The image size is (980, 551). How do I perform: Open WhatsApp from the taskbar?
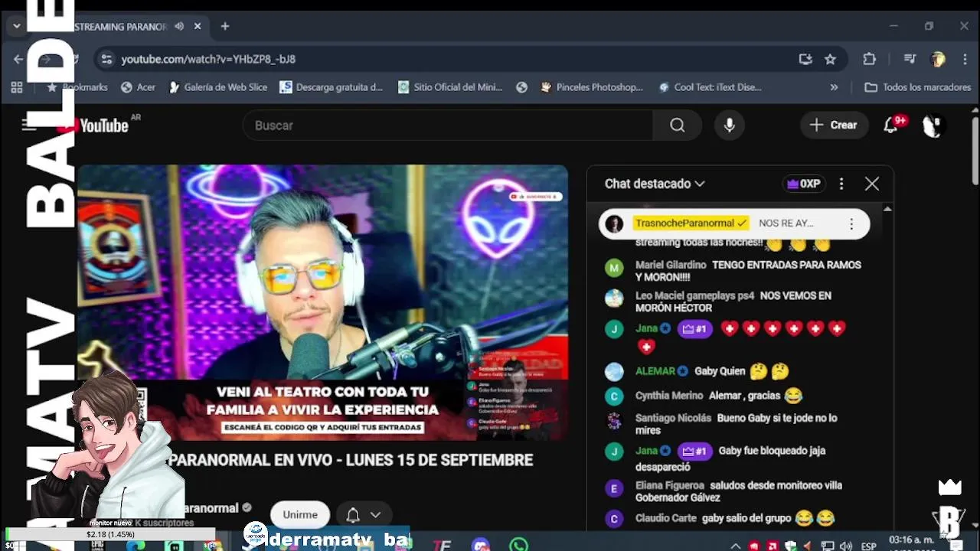(519, 546)
